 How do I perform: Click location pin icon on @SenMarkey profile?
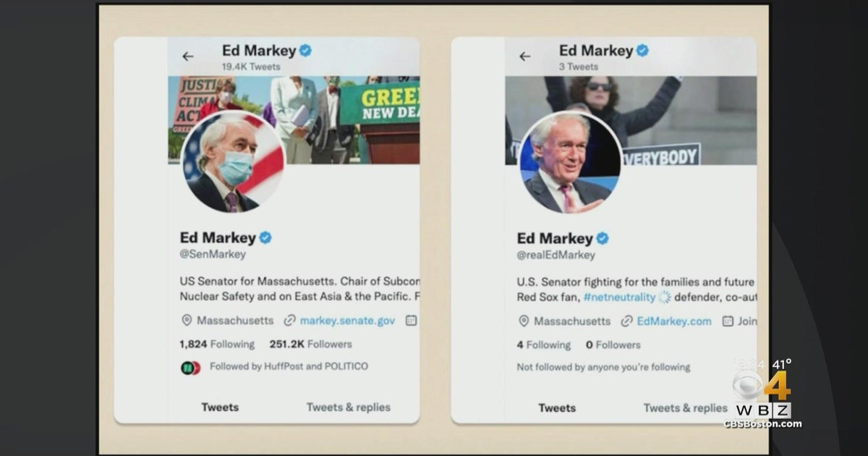pyautogui.click(x=186, y=321)
